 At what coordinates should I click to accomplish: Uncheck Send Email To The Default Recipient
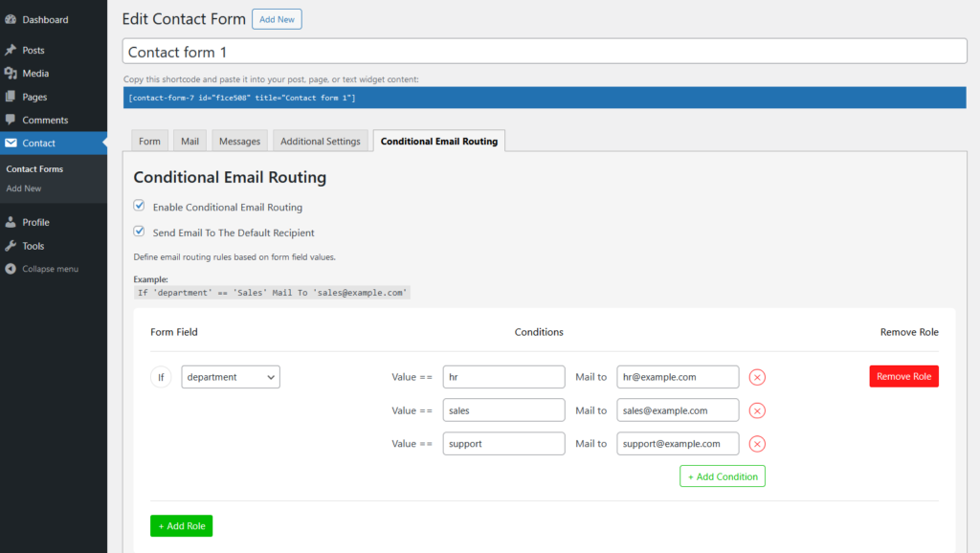[x=139, y=232]
